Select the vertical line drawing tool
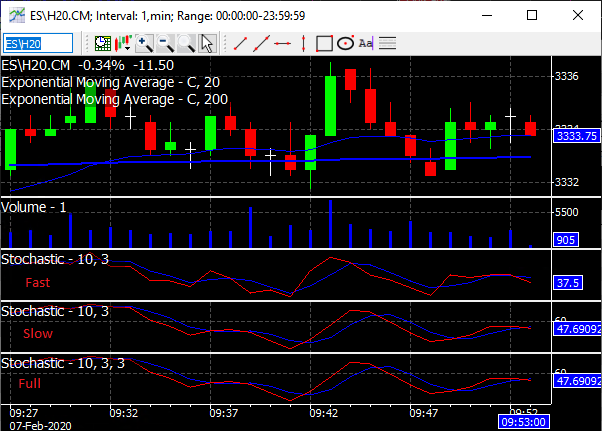 click(x=303, y=43)
